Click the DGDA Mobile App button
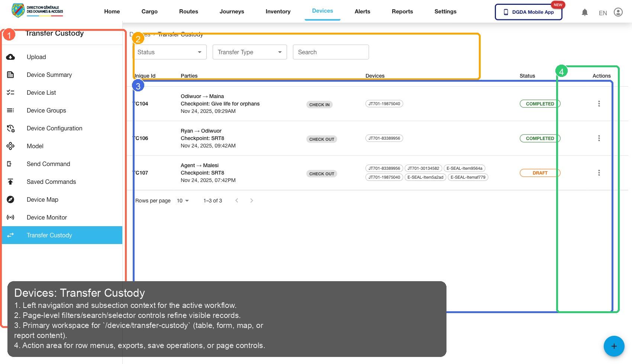The image size is (632, 364). 528,12
